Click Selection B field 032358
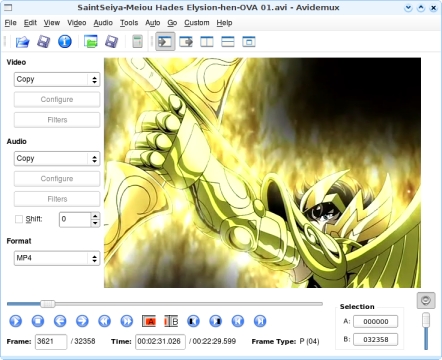442x360 pixels. (375, 340)
